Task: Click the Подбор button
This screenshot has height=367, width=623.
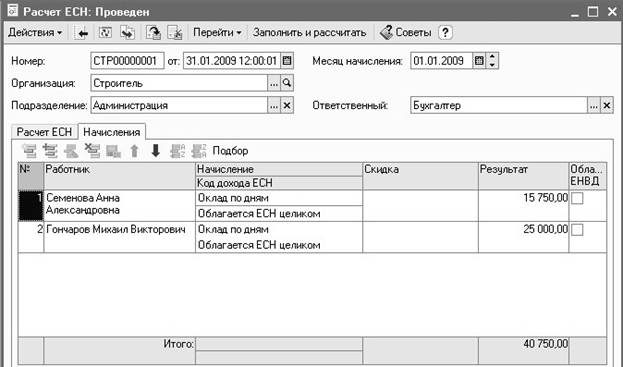Action: point(230,151)
